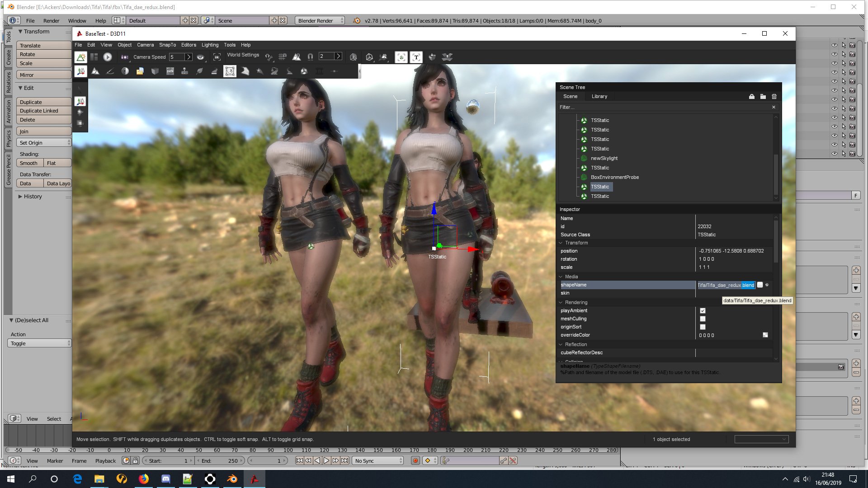Click the overrideColor swatch
The image size is (868, 488).
coord(765,335)
